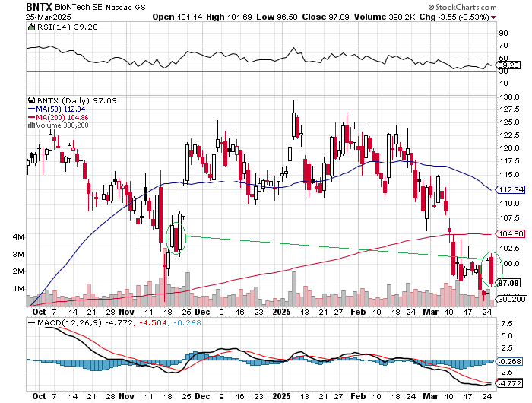Click the candlestick icon beside BNTX (Daily)
Image resolution: width=532 pixels, height=403 pixels.
point(32,100)
